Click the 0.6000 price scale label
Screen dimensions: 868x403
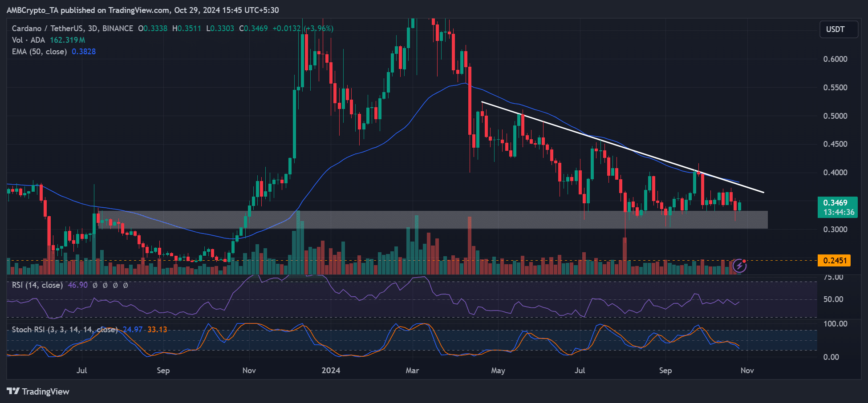835,59
